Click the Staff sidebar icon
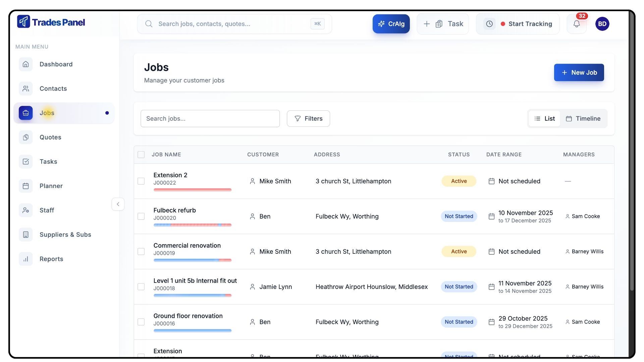644x362 pixels. (x=26, y=210)
